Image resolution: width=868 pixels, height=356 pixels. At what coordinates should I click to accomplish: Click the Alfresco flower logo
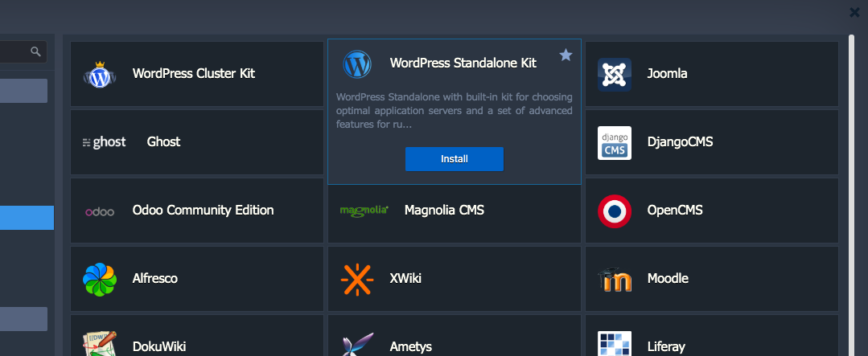click(x=100, y=279)
